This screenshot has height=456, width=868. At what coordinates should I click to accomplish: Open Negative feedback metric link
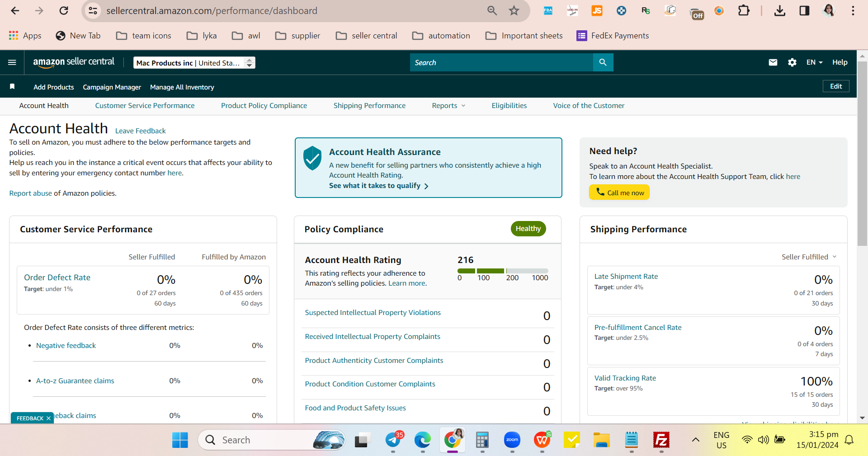point(66,346)
